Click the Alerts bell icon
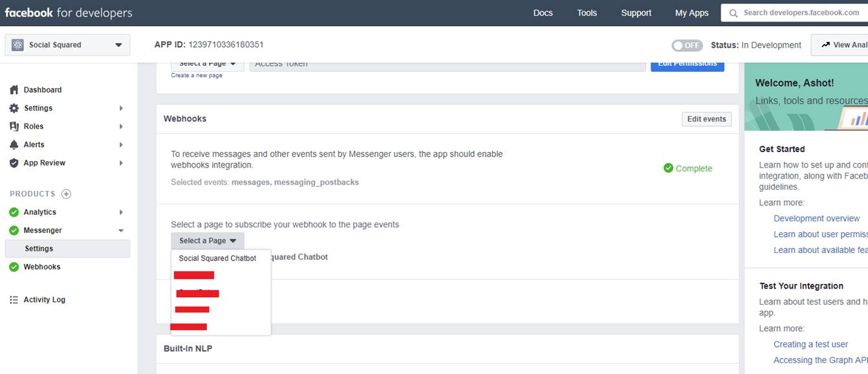This screenshot has height=374, width=868. tap(14, 144)
